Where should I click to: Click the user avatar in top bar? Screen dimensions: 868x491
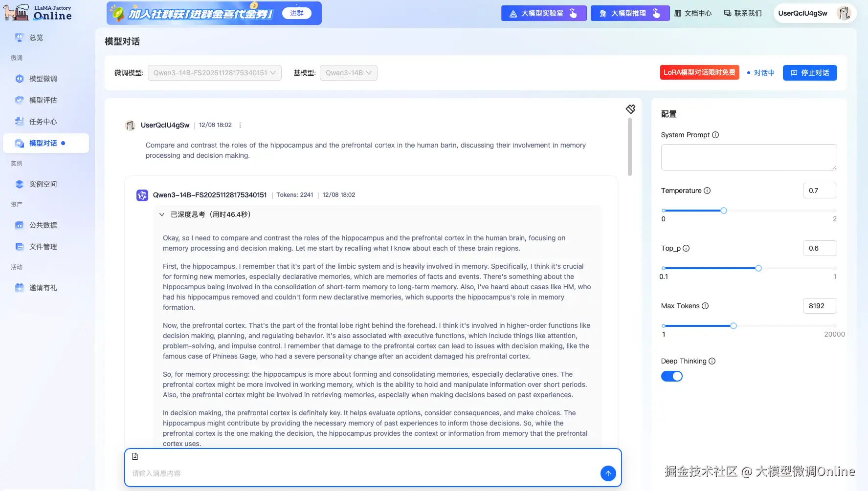tap(844, 13)
